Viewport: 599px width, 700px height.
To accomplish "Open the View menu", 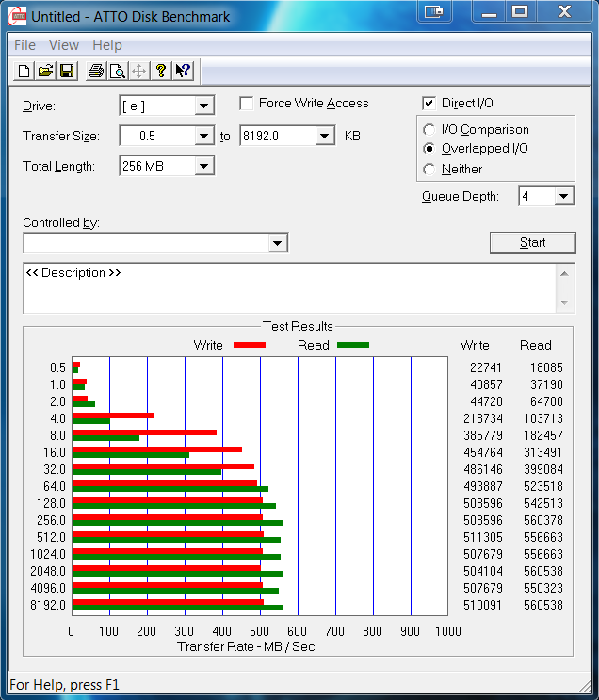I will (64, 45).
